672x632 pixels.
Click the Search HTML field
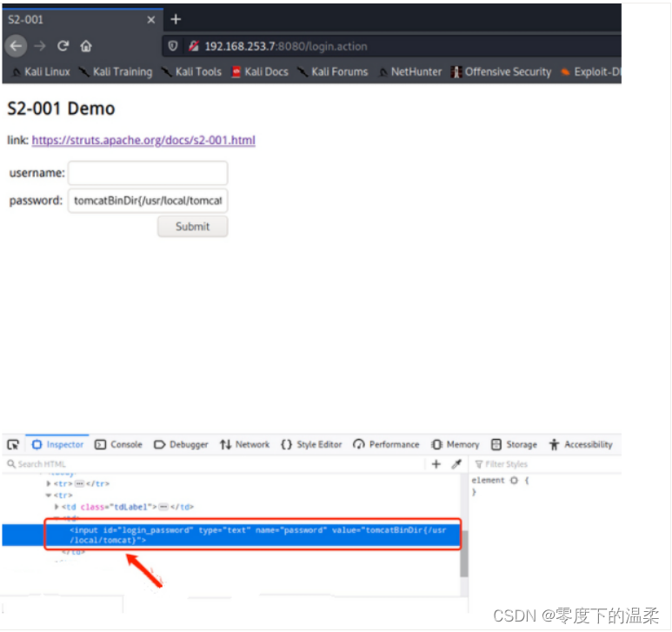pos(214,464)
